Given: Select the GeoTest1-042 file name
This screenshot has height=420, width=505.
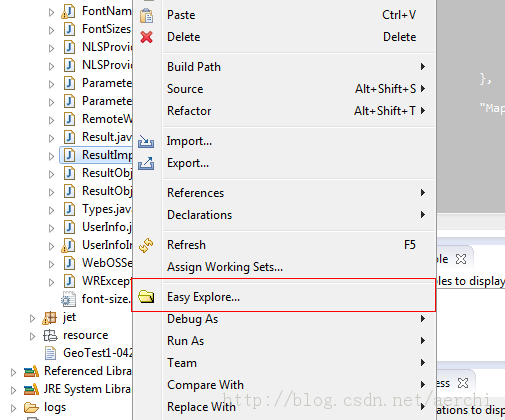Looking at the screenshot, I should [98, 353].
